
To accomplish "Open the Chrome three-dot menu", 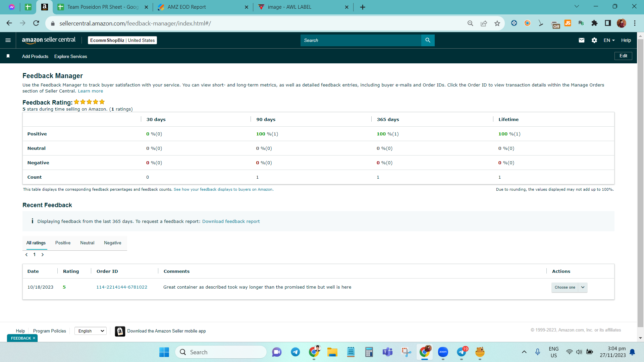I will click(635, 23).
